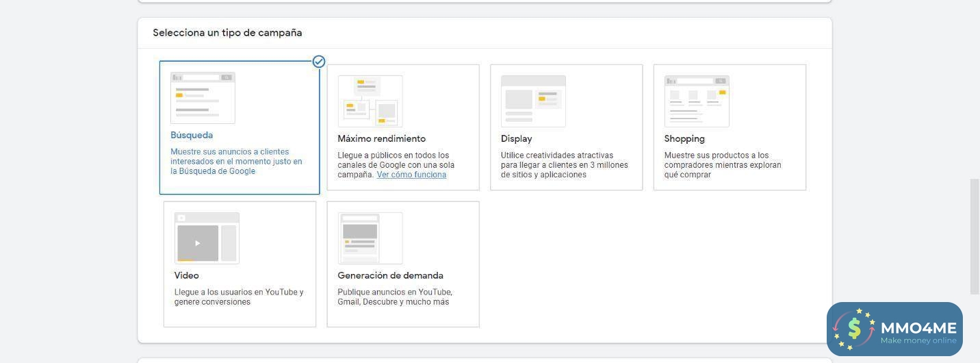Image resolution: width=980 pixels, height=363 pixels.
Task: Click the Búsqueda description about Google search clients
Action: click(x=236, y=162)
